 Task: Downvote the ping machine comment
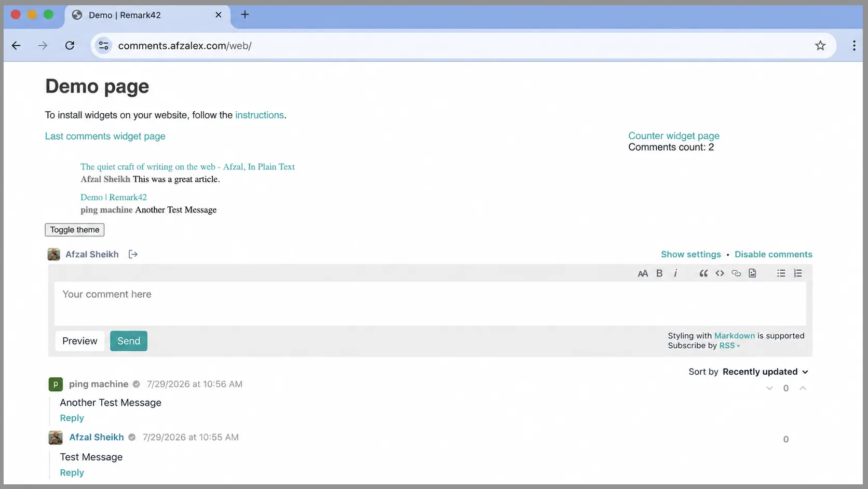pyautogui.click(x=769, y=388)
